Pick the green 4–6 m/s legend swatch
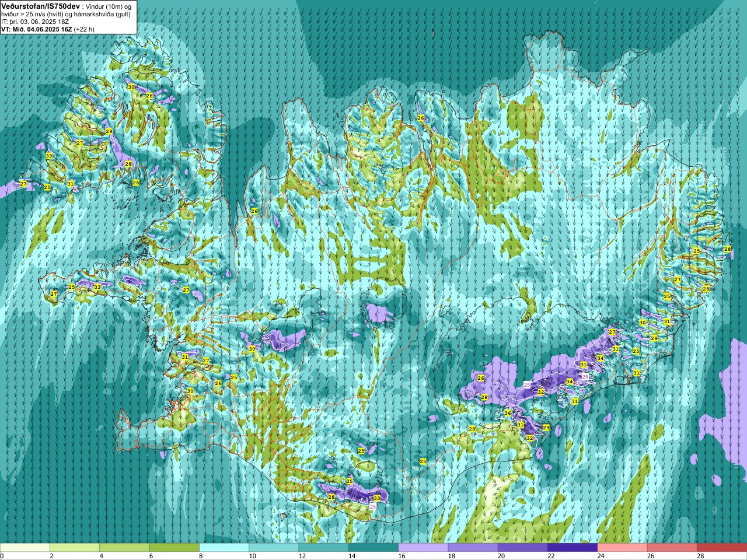Image resolution: width=747 pixels, height=560 pixels. [124, 548]
